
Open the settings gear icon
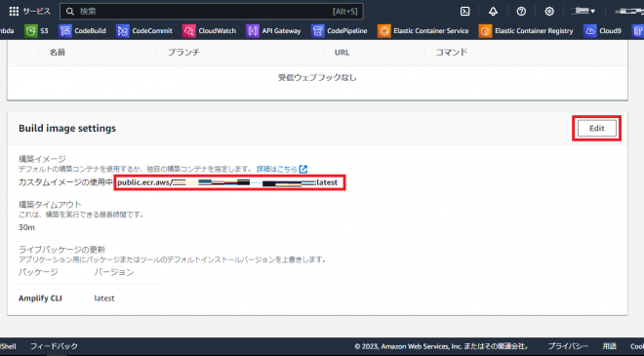[x=549, y=12]
